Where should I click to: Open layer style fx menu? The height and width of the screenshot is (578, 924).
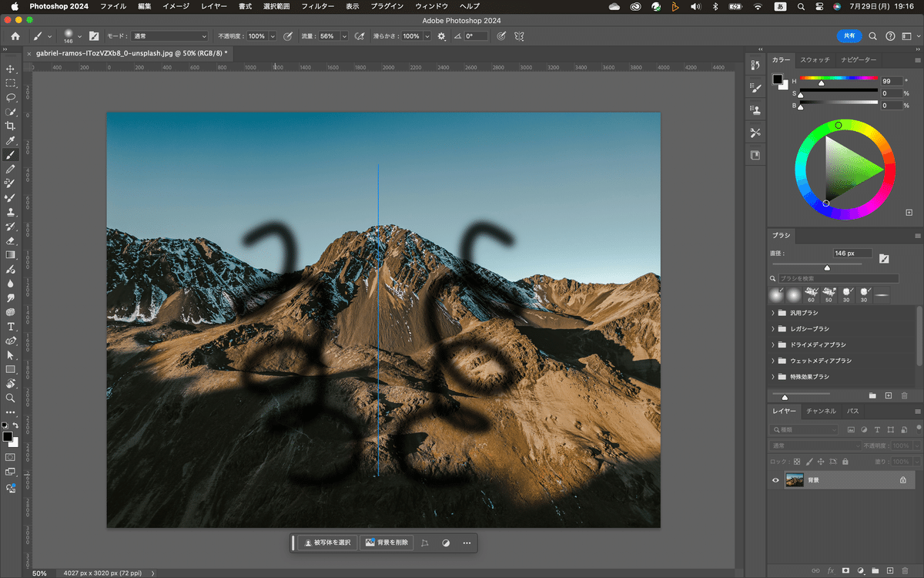tap(831, 570)
